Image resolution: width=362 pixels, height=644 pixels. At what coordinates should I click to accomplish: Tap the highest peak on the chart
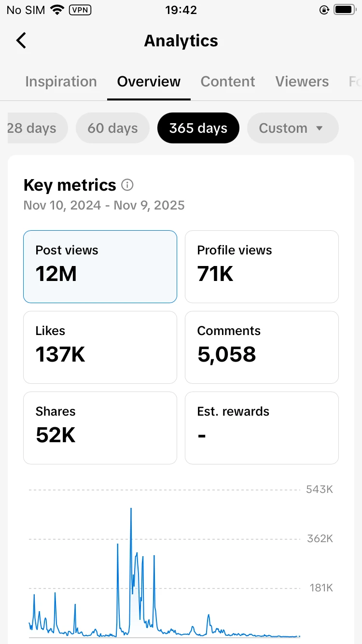[x=131, y=509]
